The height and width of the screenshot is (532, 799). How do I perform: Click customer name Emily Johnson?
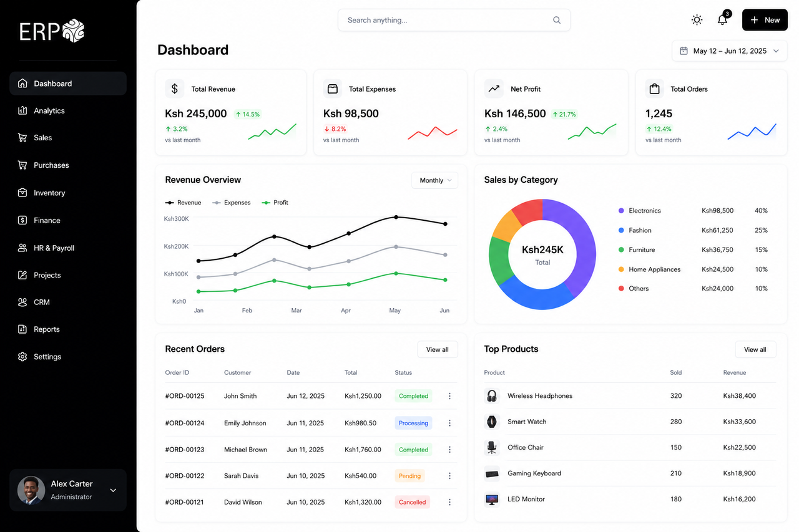[245, 423]
